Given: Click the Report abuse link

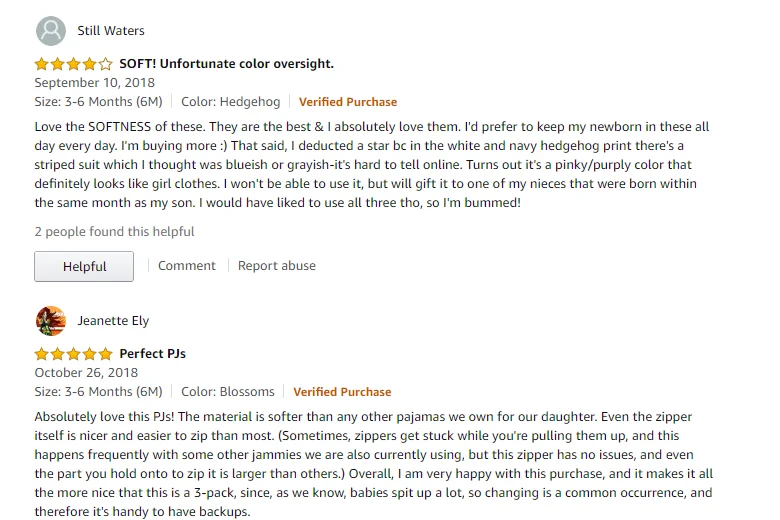Looking at the screenshot, I should 277,266.
